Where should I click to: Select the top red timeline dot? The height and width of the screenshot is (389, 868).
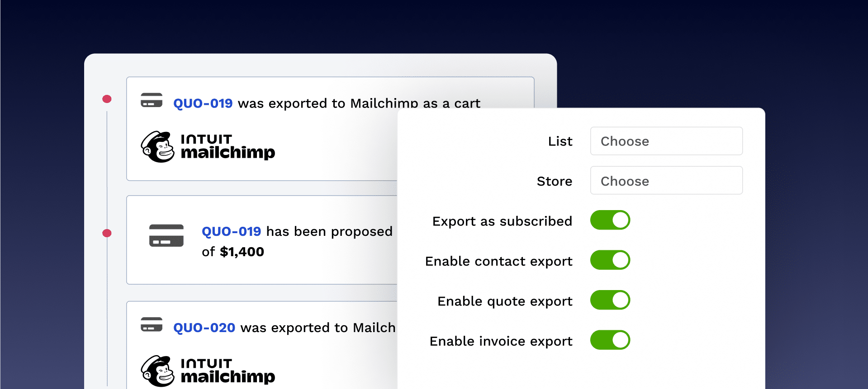107,99
